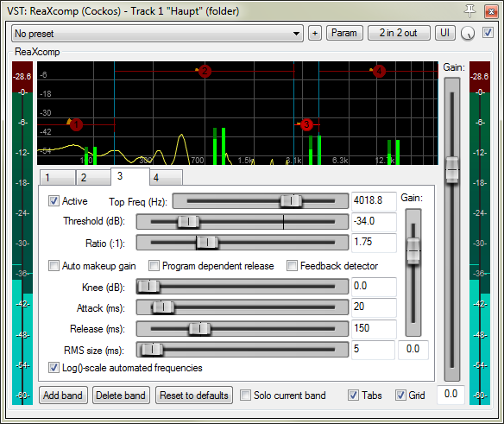Click the pin window icon in title bar
The image size is (504, 424).
coord(469,11)
